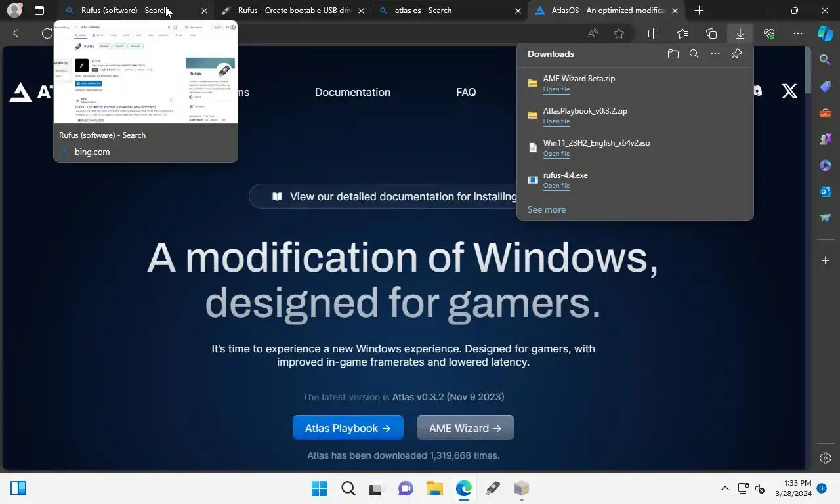Open Documentation in the Atlas nav
Image resolution: width=840 pixels, height=504 pixels.
pyautogui.click(x=352, y=92)
